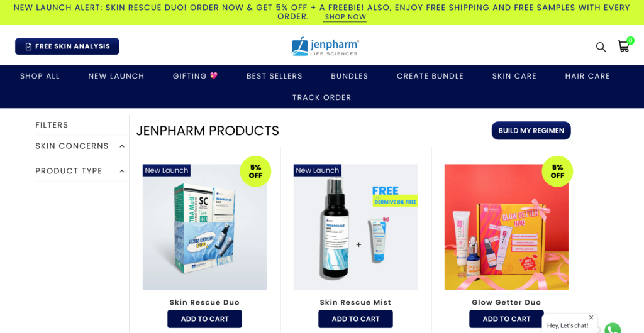Viewport: 644px width, 333px height.
Task: Open the search magnifier icon
Action: click(x=601, y=46)
